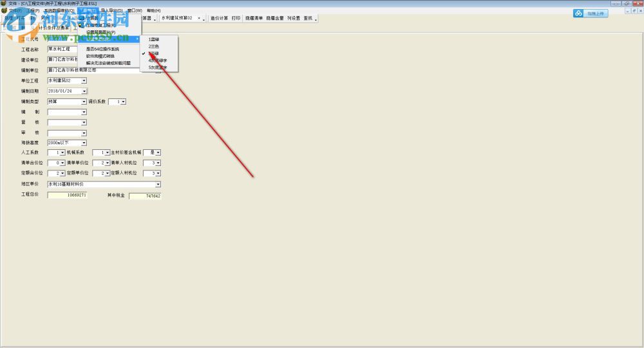The image size is (644, 348).
Task: Select 解决无法安装或卸载问题 menu entry
Action: tap(109, 63)
